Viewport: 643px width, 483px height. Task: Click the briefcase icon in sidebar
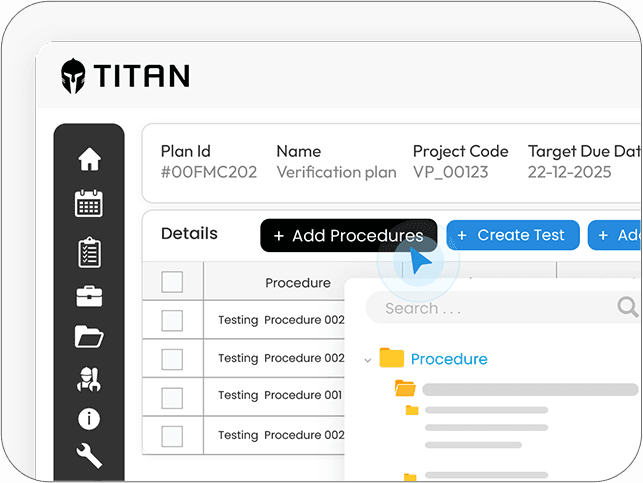pos(89,295)
